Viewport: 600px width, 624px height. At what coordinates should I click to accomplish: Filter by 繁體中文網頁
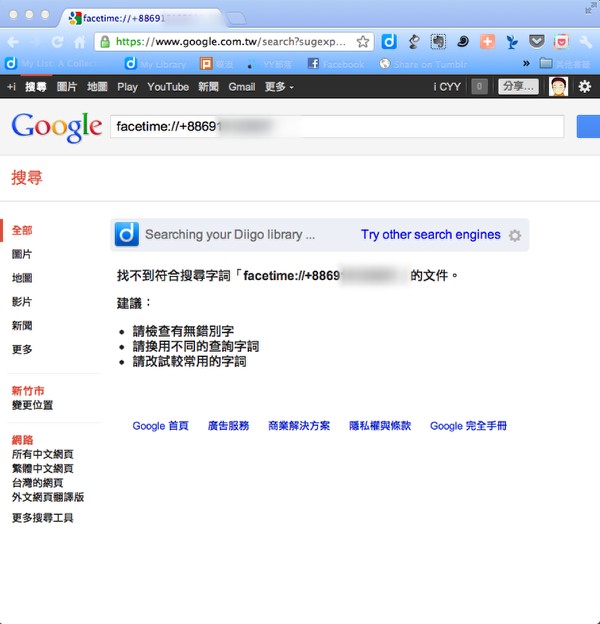43,468
